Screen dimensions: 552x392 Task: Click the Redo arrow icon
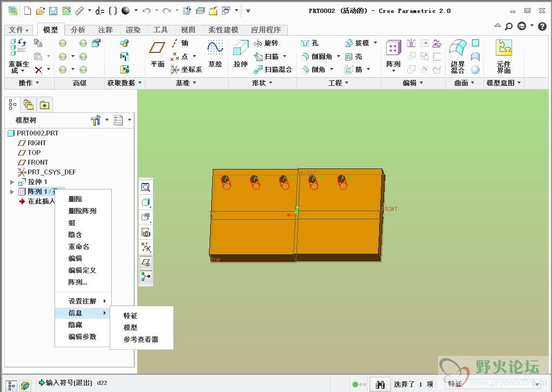point(166,11)
